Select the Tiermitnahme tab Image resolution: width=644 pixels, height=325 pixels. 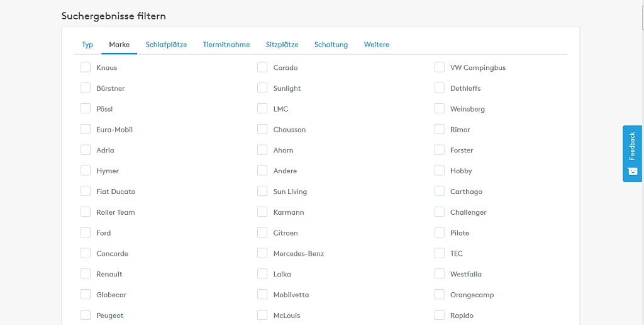point(226,45)
